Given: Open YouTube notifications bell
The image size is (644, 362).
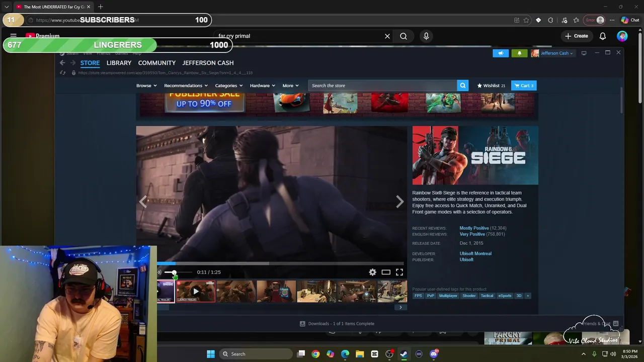Looking at the screenshot, I should click(603, 36).
